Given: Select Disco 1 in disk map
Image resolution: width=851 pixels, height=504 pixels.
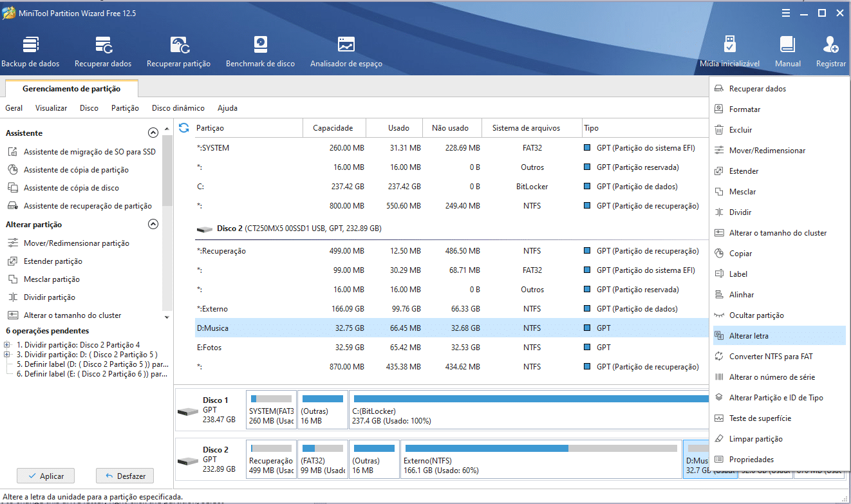Looking at the screenshot, I should (x=210, y=409).
